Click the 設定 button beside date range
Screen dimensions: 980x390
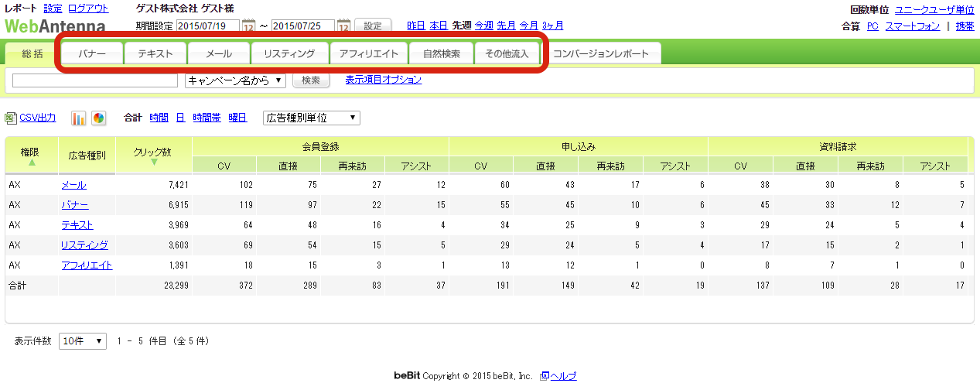[x=373, y=26]
